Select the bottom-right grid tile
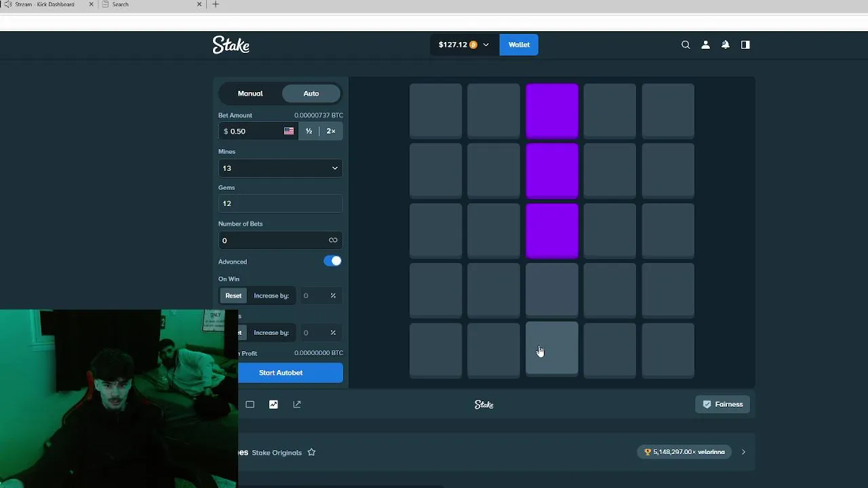 coord(668,350)
